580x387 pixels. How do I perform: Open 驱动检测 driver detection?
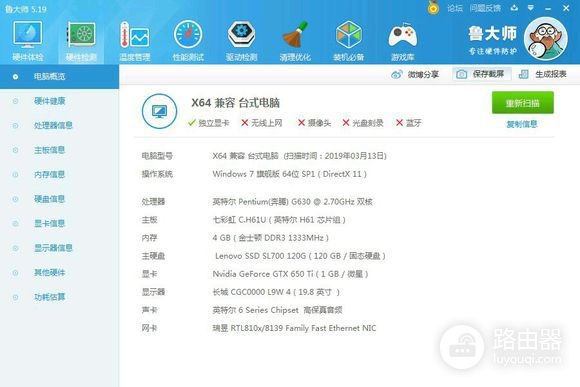coord(242,41)
